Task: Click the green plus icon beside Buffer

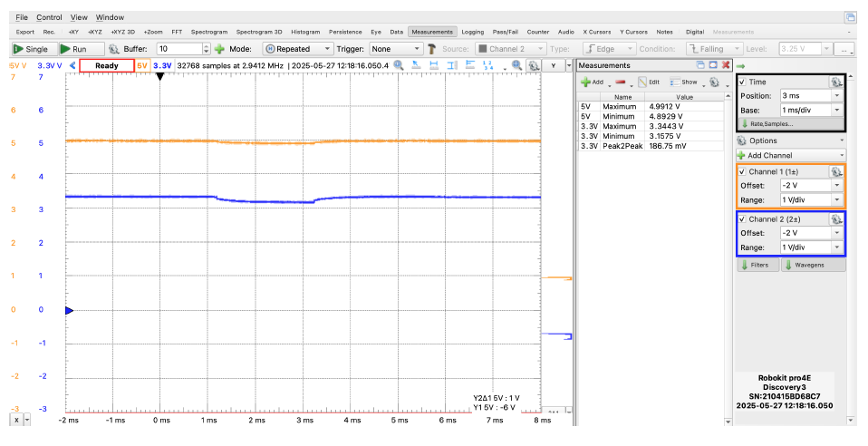Action: (219, 49)
